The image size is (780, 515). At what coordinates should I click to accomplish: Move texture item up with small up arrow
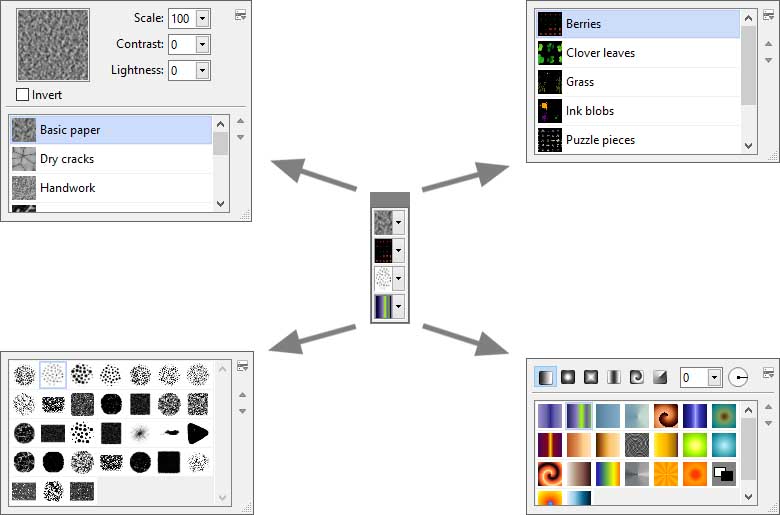[x=240, y=121]
